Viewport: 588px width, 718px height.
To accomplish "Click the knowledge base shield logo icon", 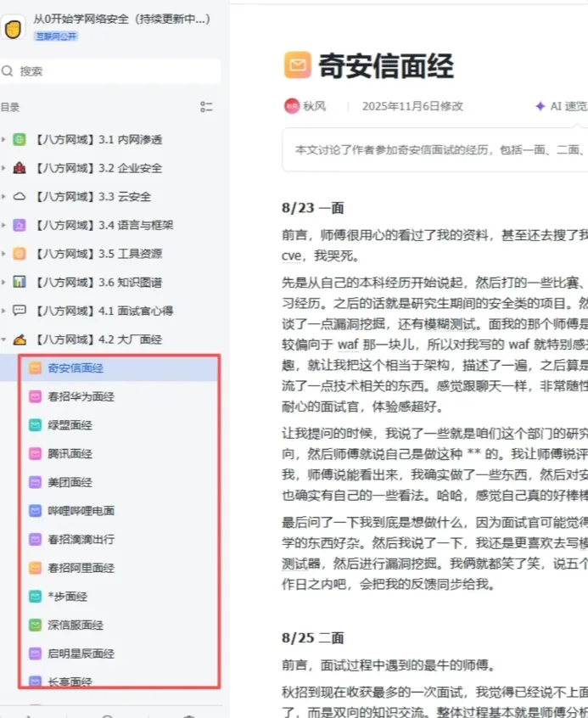I will click(x=13, y=28).
